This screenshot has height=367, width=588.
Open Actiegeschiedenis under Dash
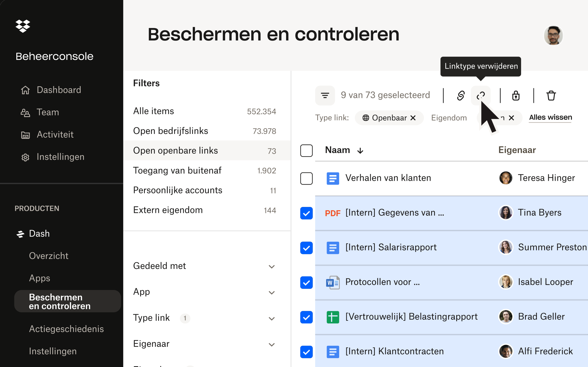pos(66,329)
